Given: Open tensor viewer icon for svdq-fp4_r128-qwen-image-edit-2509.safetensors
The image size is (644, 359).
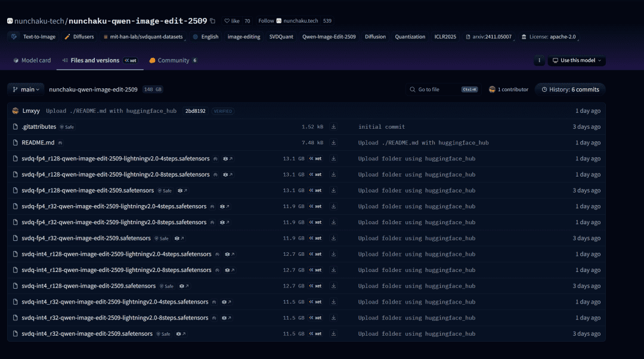Looking at the screenshot, I should click(x=182, y=191).
